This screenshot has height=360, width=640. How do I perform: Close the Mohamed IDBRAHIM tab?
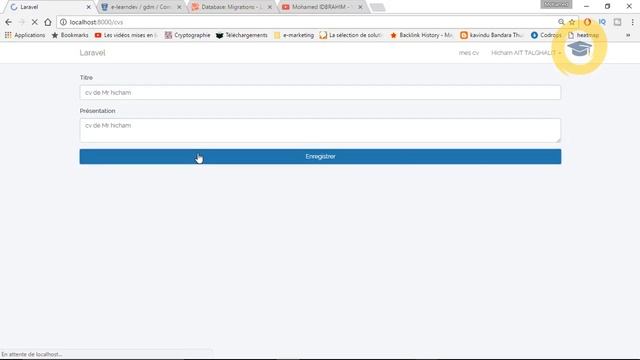click(x=360, y=7)
